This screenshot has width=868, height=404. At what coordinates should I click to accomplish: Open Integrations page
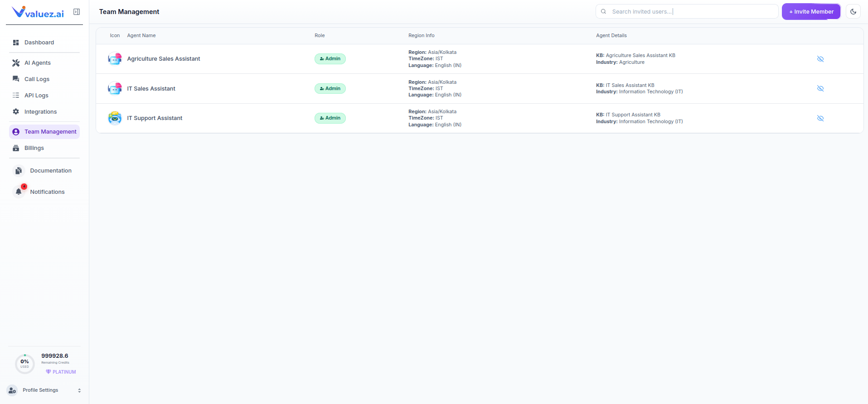(44, 112)
